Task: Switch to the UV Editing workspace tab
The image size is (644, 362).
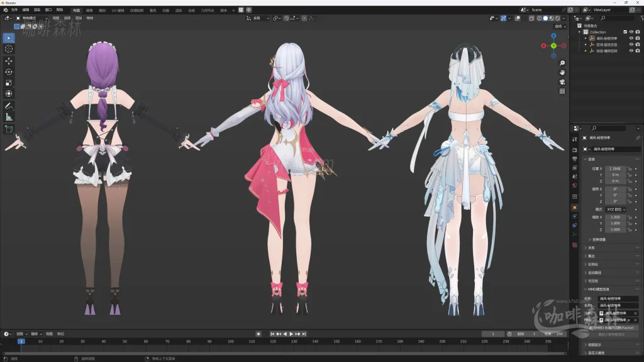Action: pos(118,10)
